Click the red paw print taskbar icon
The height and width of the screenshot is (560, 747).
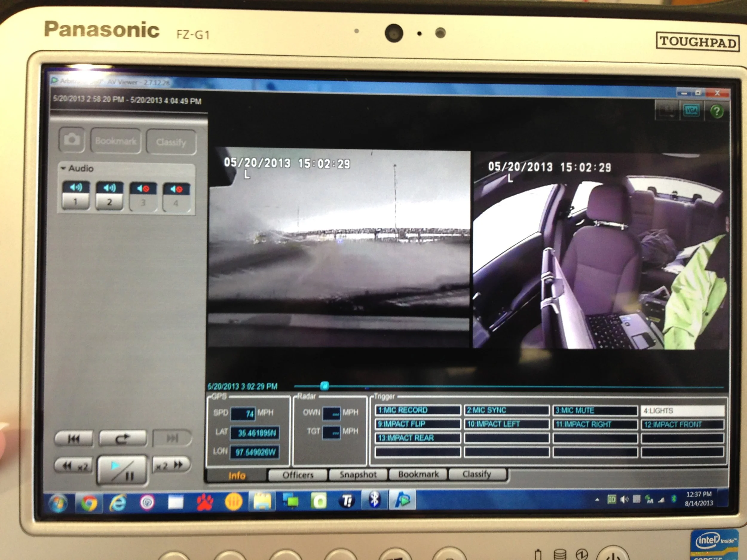[x=205, y=501]
